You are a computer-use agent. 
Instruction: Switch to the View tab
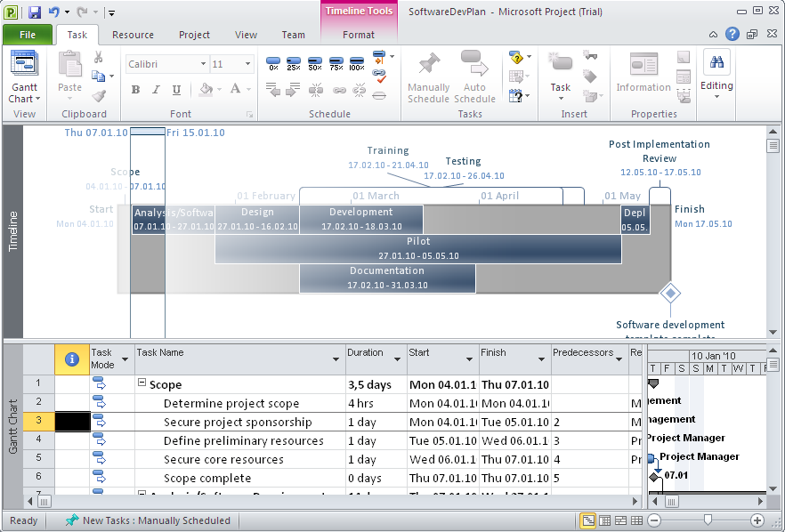246,35
